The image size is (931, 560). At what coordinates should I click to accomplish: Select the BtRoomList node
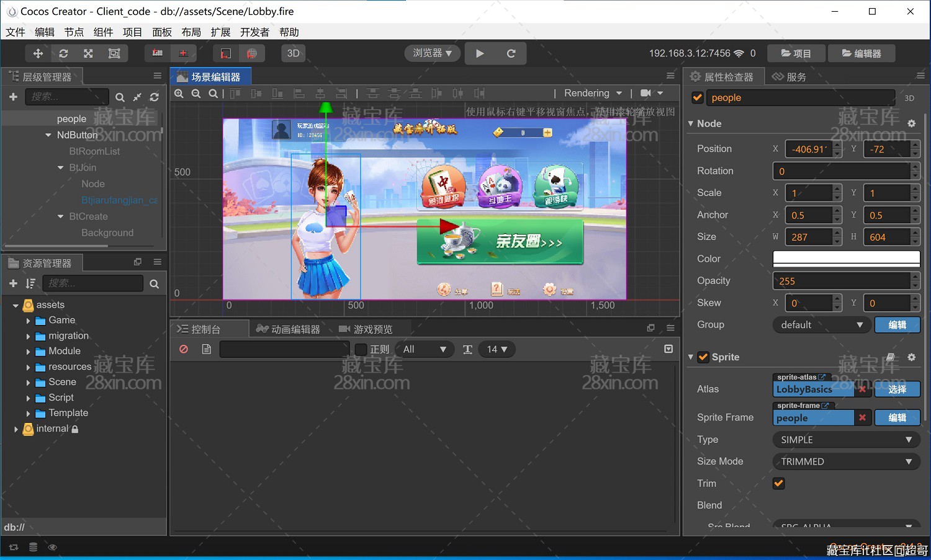tap(94, 151)
